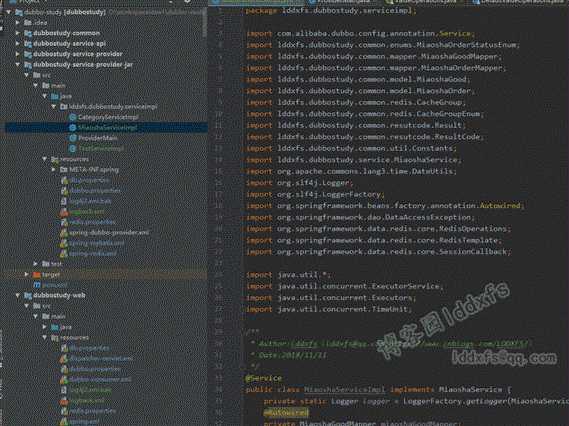Select the dubbostudy-common label

pyautogui.click(x=66, y=33)
